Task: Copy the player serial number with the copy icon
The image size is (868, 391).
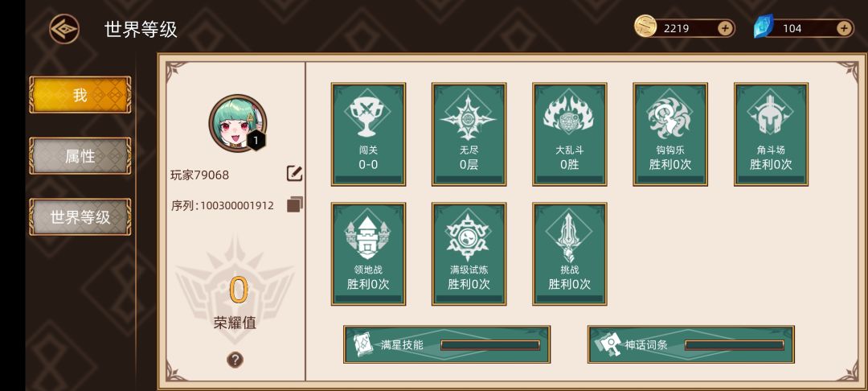Action: 295,204
